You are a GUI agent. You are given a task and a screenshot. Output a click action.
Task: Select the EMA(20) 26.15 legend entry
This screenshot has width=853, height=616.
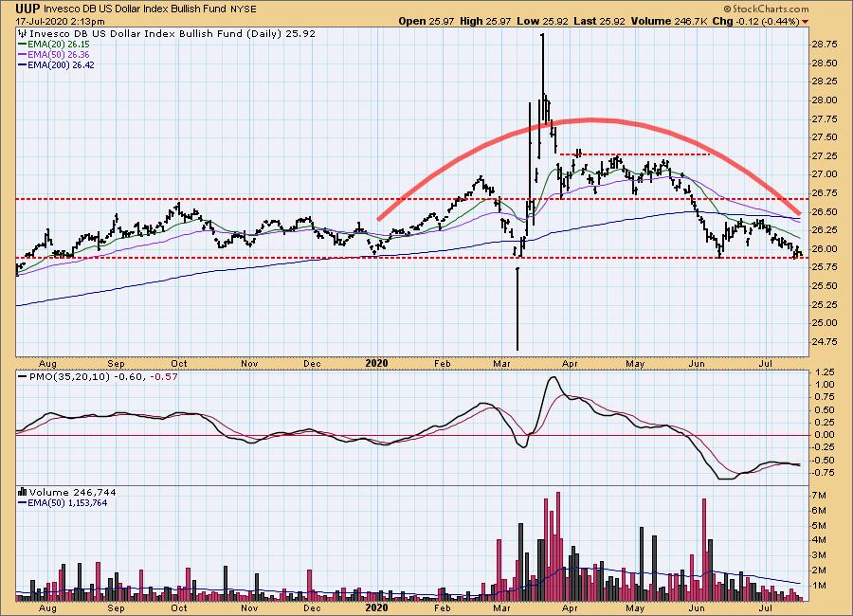coord(54,45)
